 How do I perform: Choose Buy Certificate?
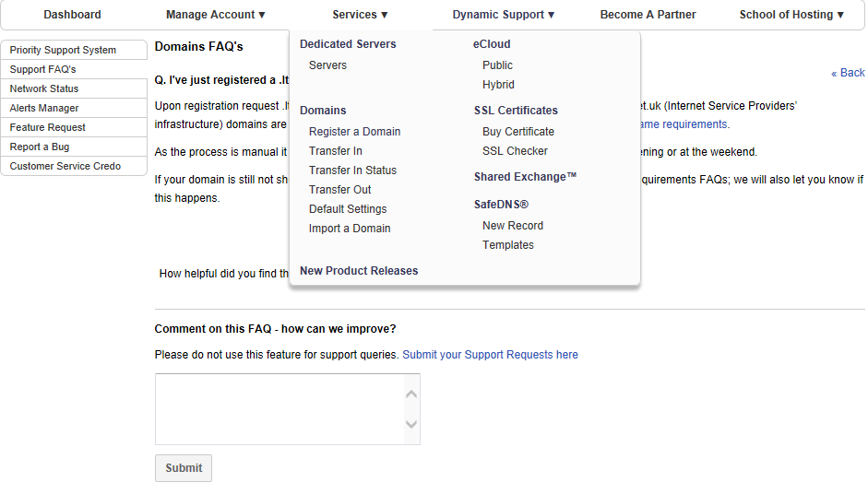click(x=518, y=132)
